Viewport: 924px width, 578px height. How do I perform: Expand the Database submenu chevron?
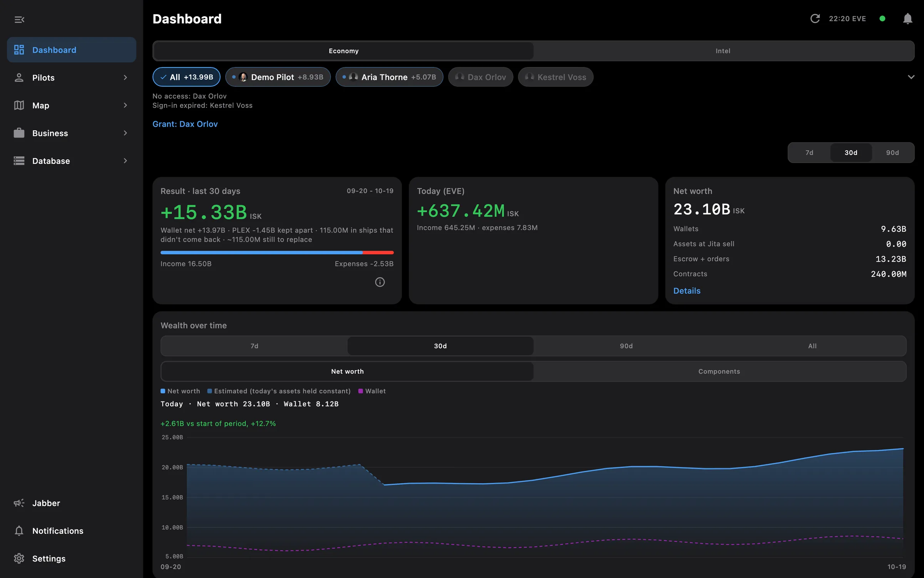(x=125, y=161)
